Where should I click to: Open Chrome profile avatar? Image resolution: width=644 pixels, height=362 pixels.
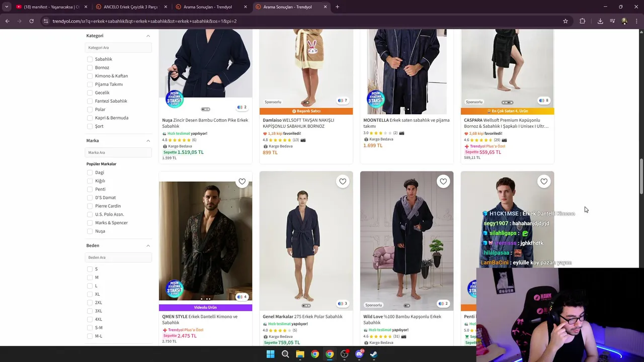624,21
